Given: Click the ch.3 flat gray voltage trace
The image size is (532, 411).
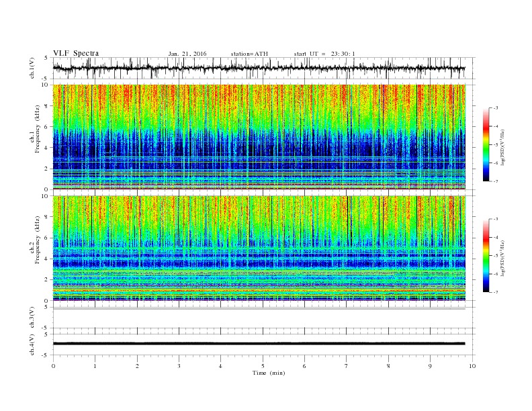Looking at the screenshot, I should coord(259,309).
